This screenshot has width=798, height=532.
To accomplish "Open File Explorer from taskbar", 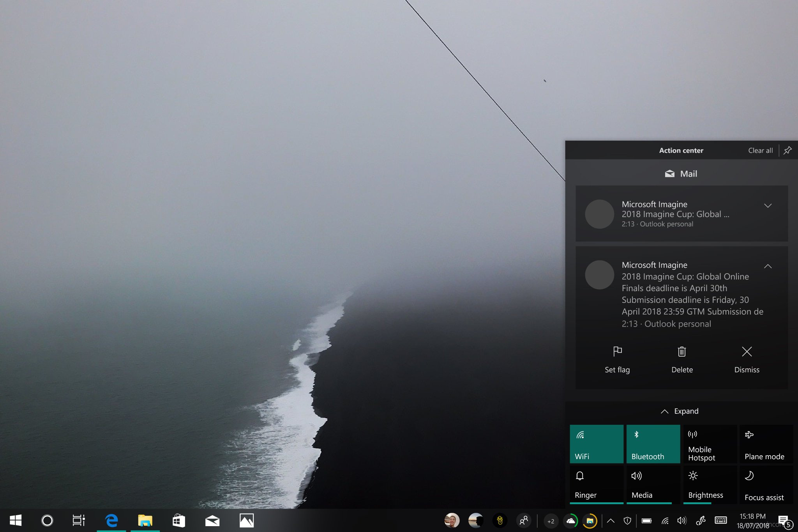I will tap(145, 520).
